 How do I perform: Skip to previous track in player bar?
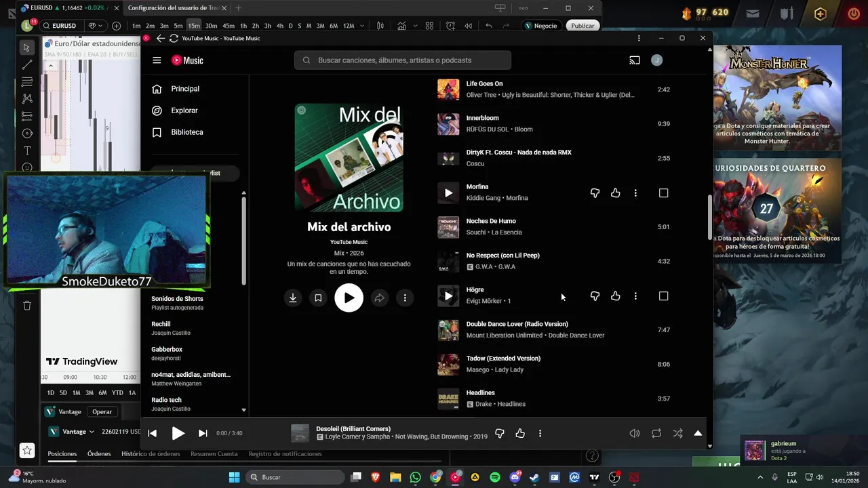coord(153,433)
